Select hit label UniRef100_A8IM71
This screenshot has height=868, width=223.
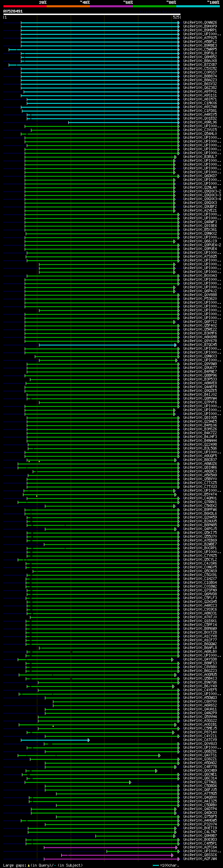click(x=200, y=99)
